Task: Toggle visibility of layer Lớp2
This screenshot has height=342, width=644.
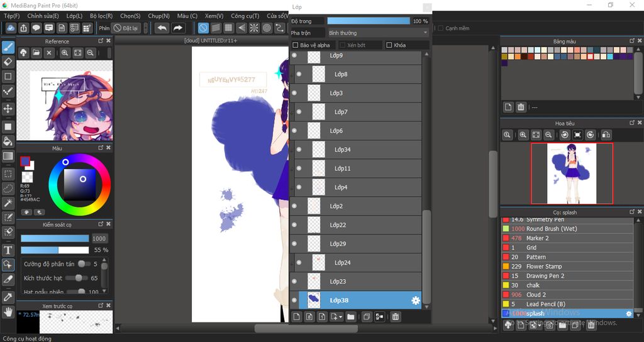Action: (294, 206)
